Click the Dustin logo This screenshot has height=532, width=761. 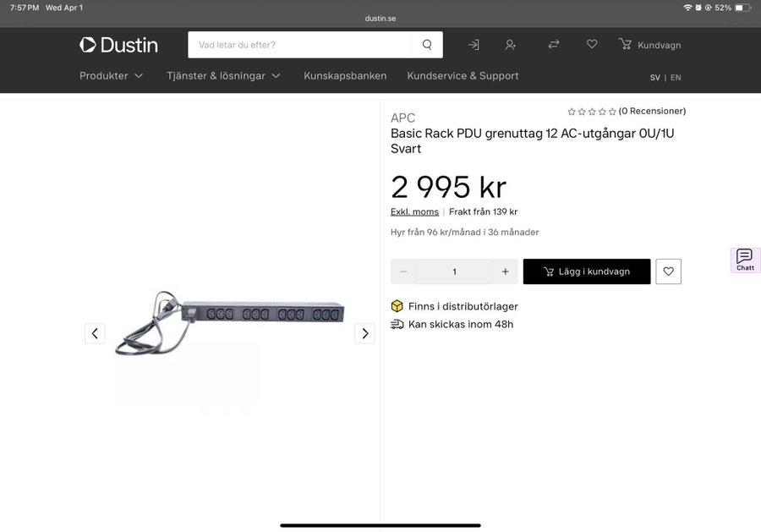pyautogui.click(x=118, y=45)
